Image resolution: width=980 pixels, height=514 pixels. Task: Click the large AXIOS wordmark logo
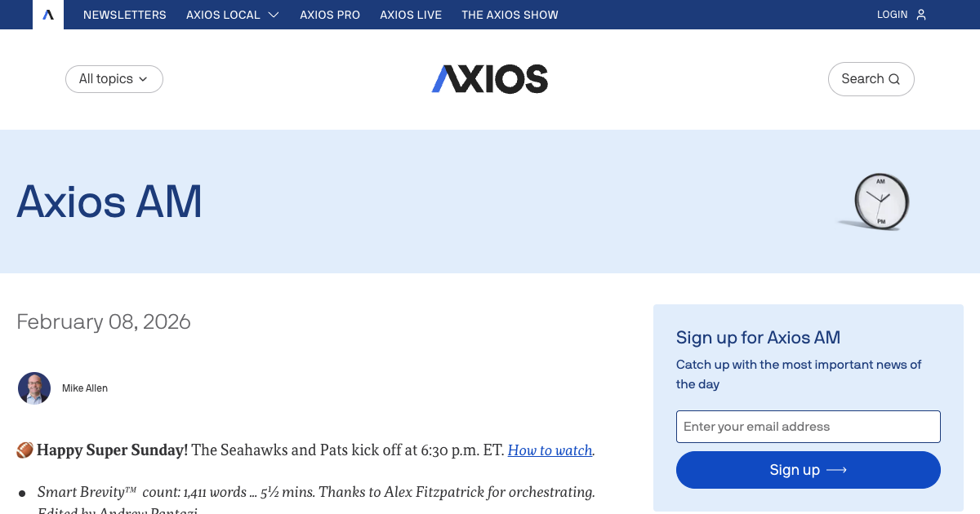point(489,79)
